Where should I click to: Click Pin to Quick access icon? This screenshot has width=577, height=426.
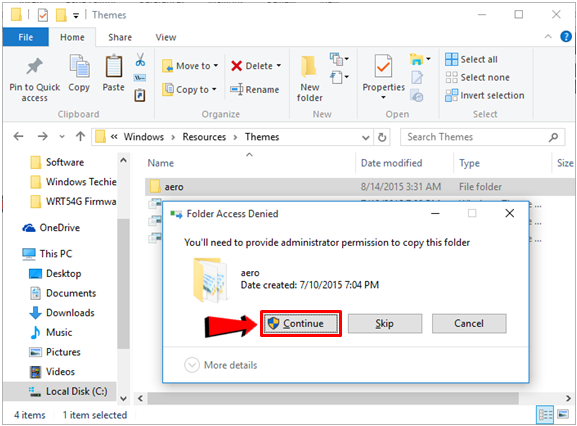pos(35,66)
